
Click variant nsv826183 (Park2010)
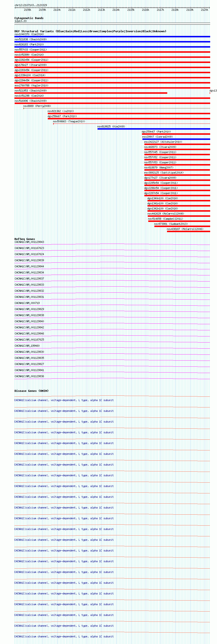tap(29, 44)
